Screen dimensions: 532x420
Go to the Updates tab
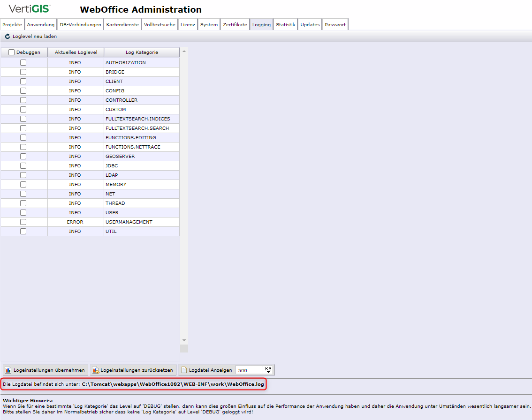tap(310, 24)
